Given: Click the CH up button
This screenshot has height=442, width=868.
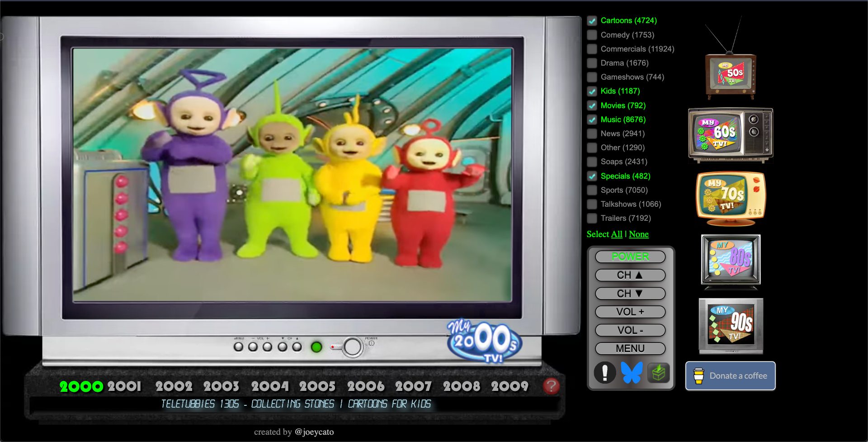Looking at the screenshot, I should pos(630,275).
